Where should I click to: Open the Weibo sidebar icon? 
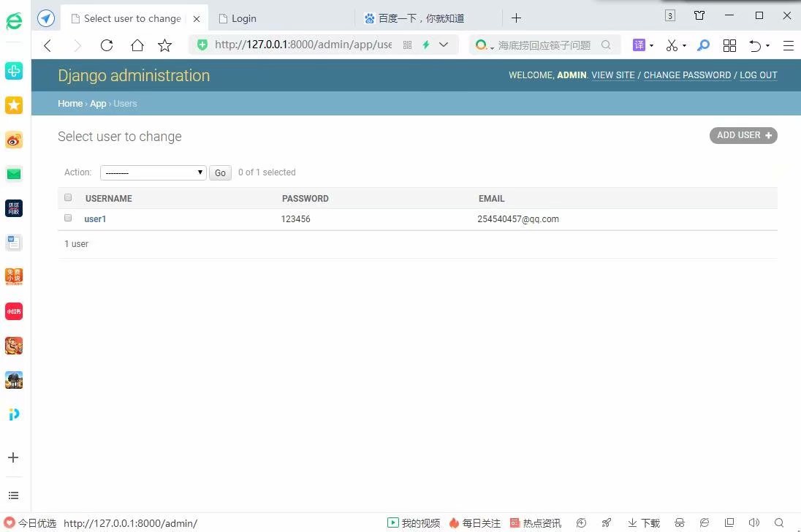tap(14, 140)
